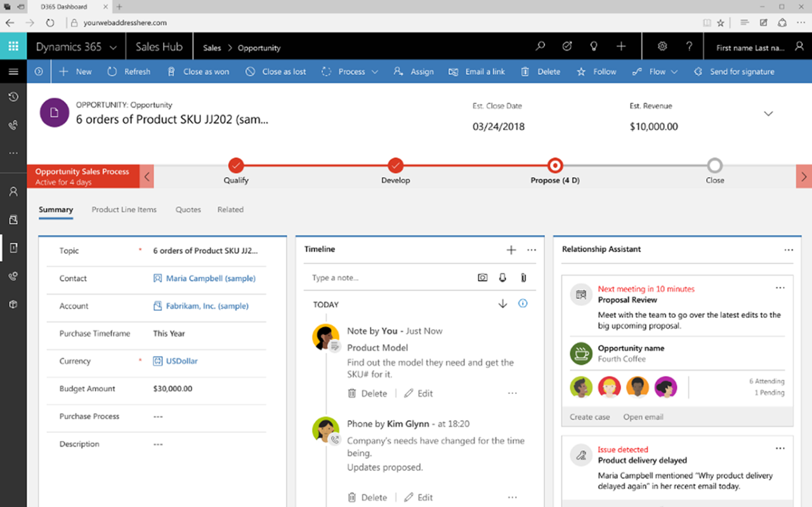
Task: Switch to Product Line Items tab
Action: [124, 209]
